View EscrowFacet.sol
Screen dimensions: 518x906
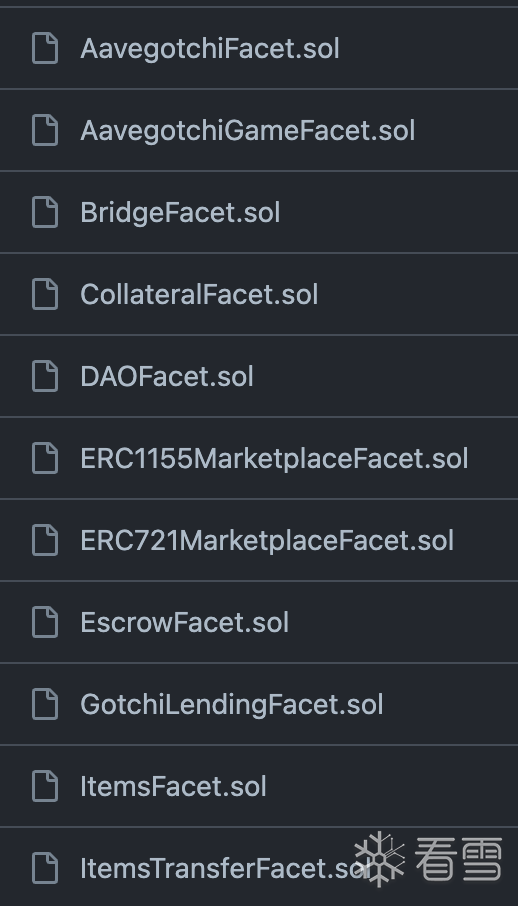184,623
